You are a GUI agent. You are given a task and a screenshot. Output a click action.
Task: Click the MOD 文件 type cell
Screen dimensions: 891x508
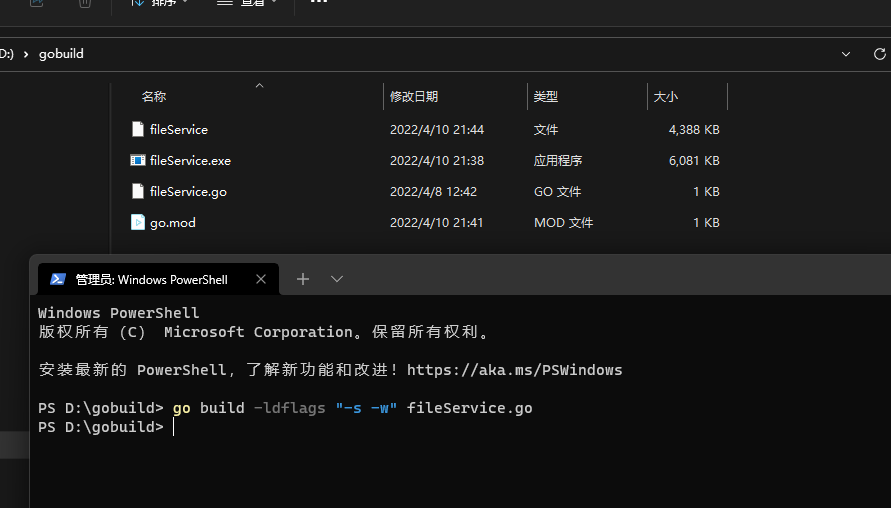[563, 223]
